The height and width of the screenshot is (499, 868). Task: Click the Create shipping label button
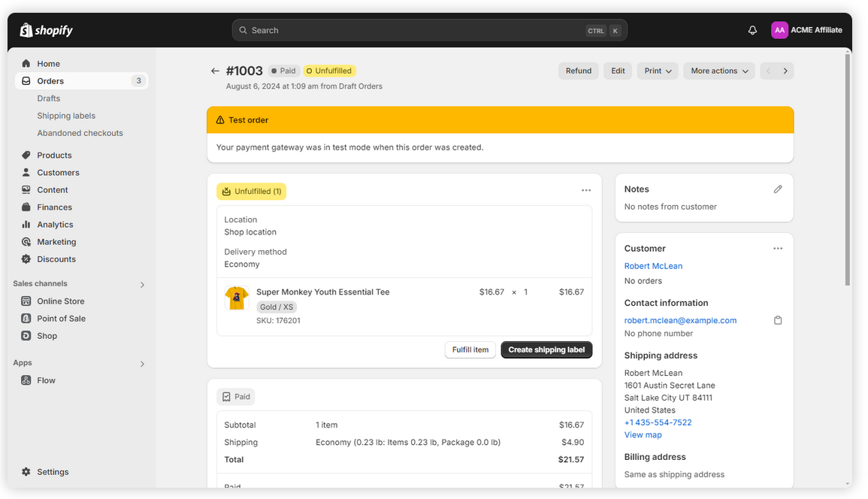point(546,350)
